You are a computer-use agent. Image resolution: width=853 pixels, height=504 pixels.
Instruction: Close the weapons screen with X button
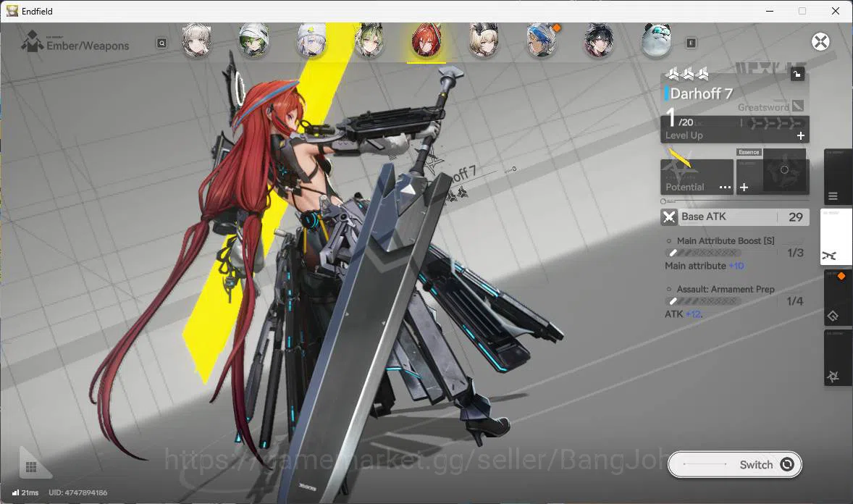tap(820, 42)
